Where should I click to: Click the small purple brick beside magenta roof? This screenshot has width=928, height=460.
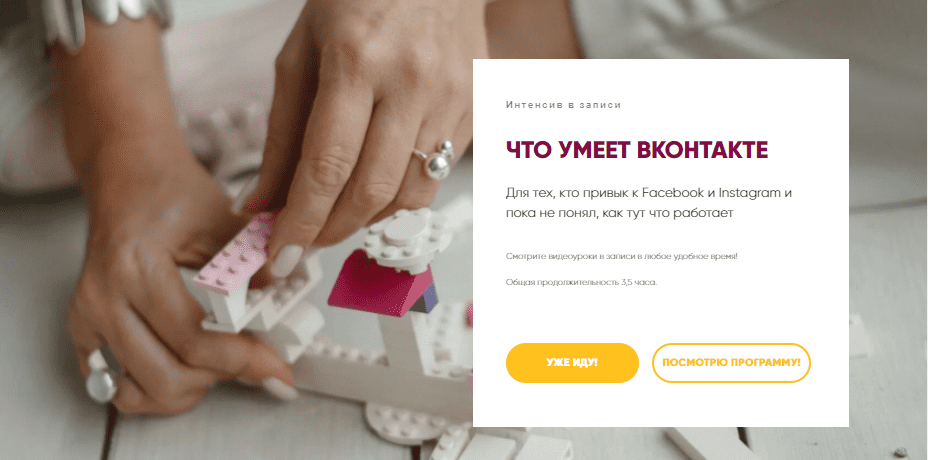(x=428, y=298)
